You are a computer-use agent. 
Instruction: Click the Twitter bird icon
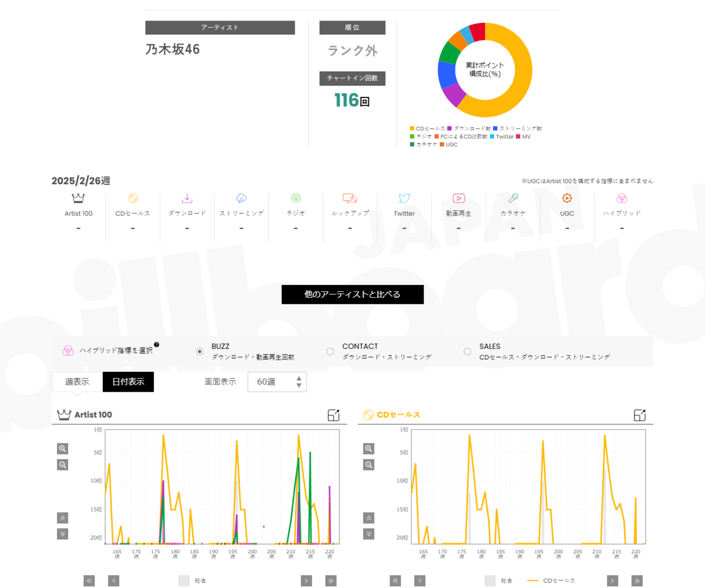click(x=404, y=198)
